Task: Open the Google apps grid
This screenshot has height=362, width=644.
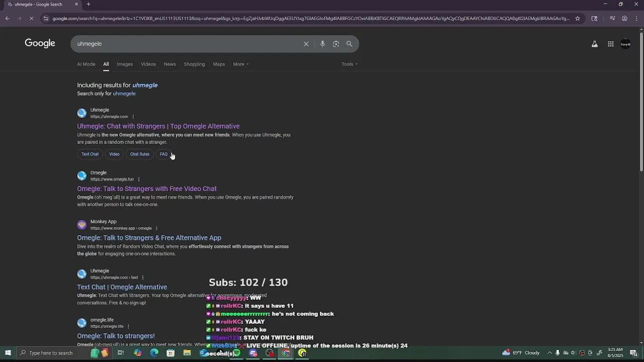Action: click(x=611, y=44)
